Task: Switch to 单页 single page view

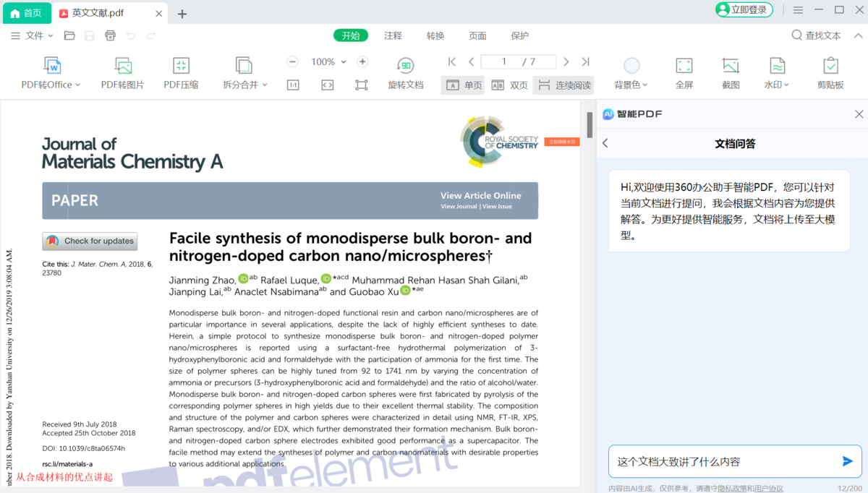Action: 464,85
